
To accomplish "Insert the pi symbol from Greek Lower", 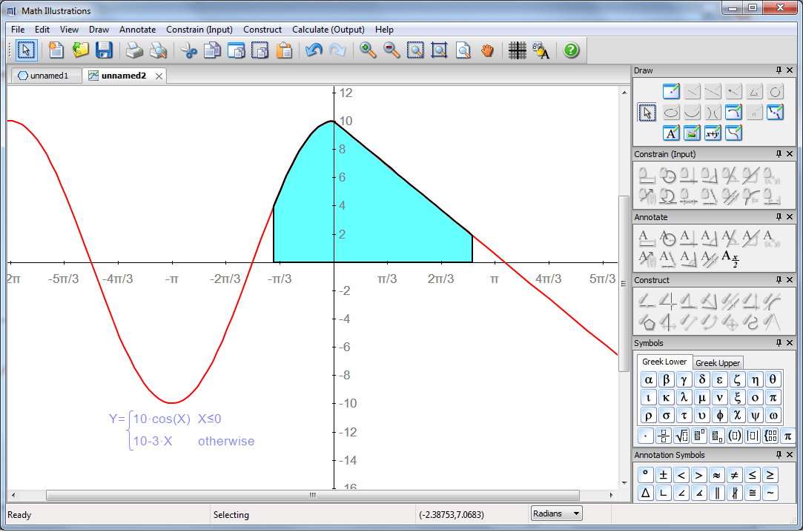I will coord(773,397).
